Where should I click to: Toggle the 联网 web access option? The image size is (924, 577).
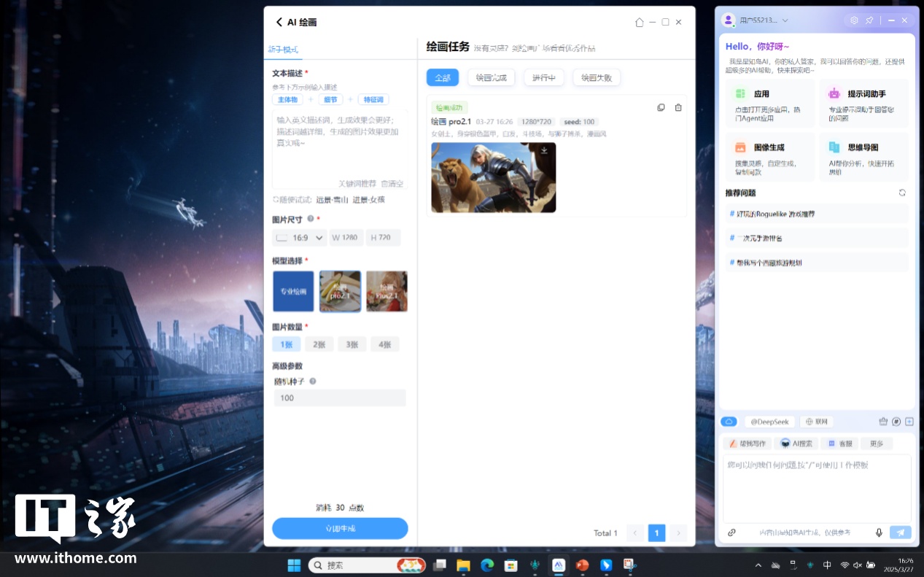click(x=816, y=422)
